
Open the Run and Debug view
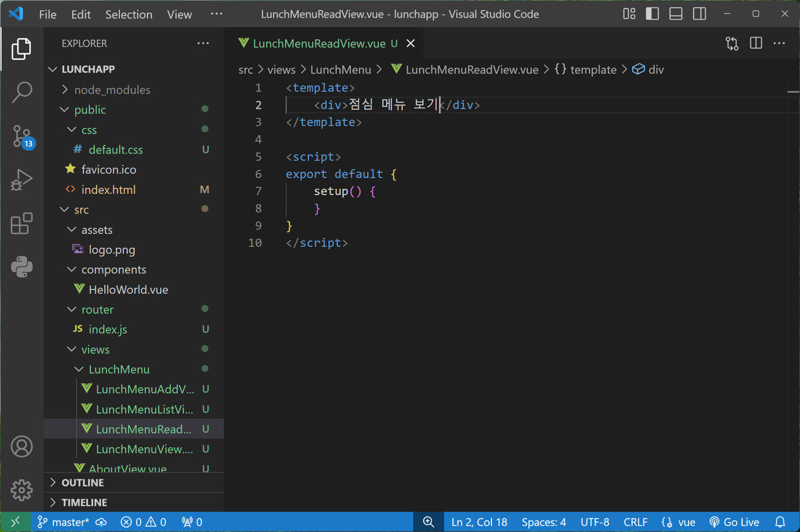click(22, 180)
